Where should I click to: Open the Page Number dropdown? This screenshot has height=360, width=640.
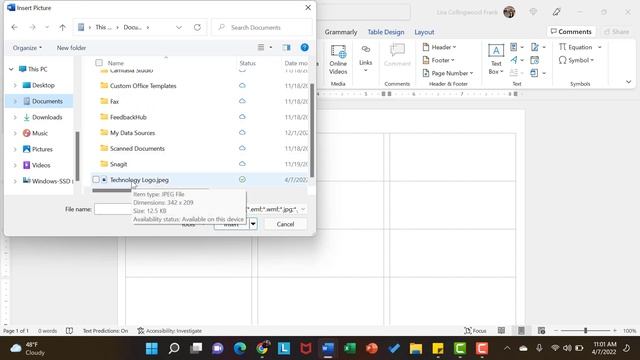[448, 73]
